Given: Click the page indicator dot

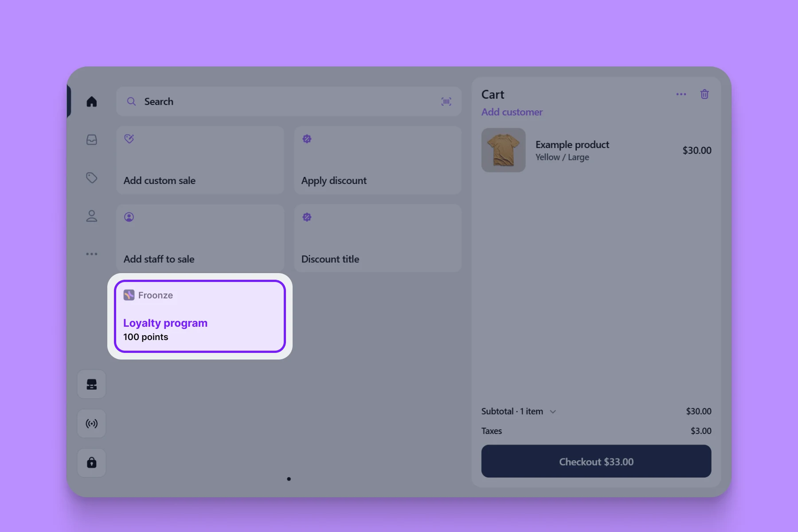Looking at the screenshot, I should 289,479.
